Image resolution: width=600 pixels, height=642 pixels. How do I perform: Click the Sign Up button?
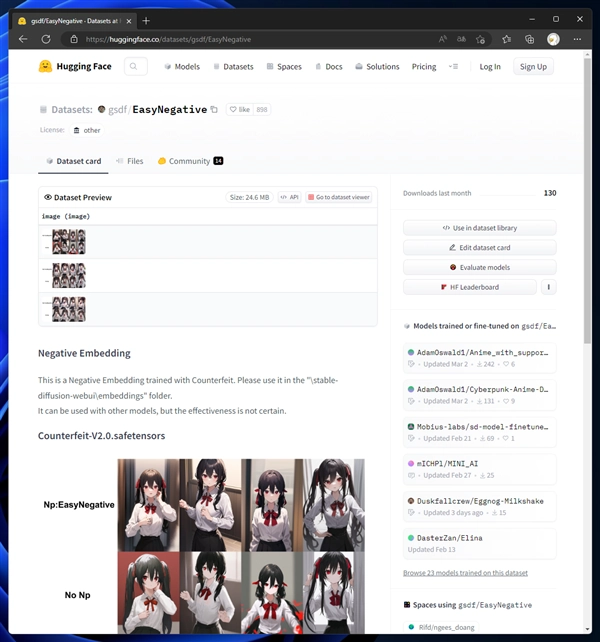click(533, 66)
